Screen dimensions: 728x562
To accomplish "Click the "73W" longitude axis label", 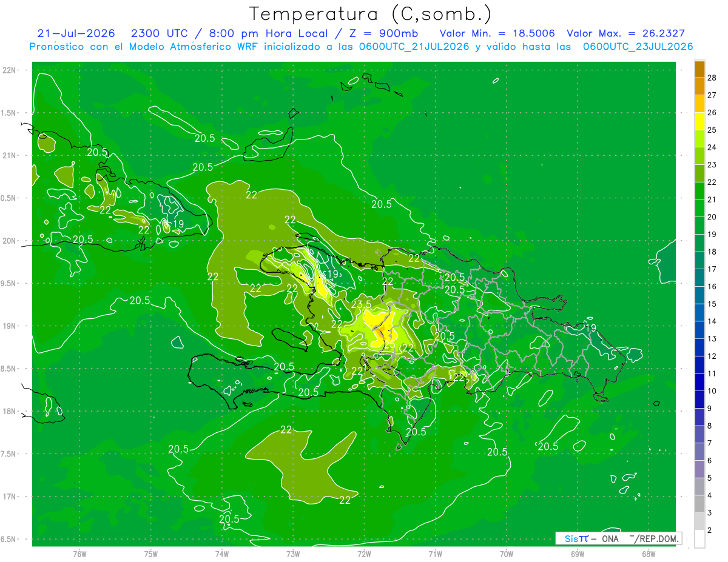I will pos(293,554).
